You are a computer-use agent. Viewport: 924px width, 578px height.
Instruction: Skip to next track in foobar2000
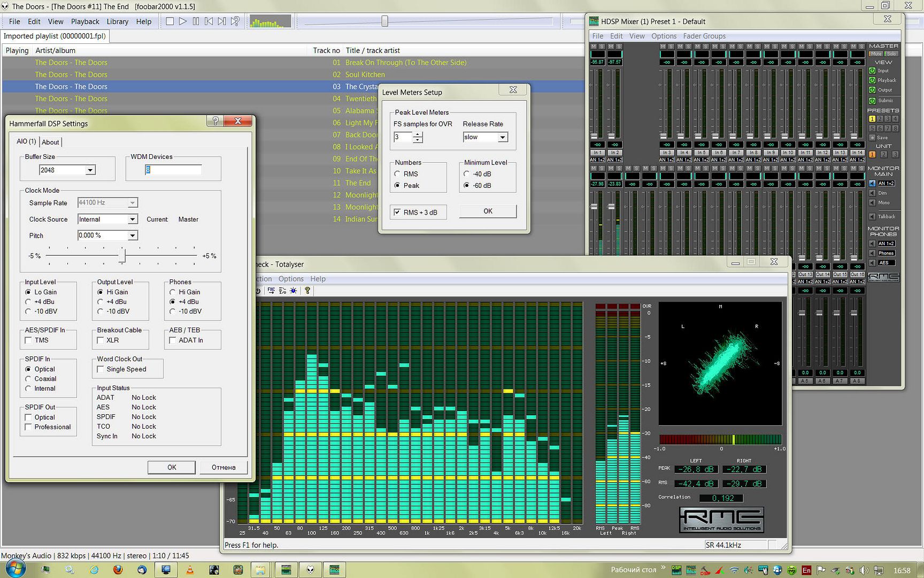[221, 21]
